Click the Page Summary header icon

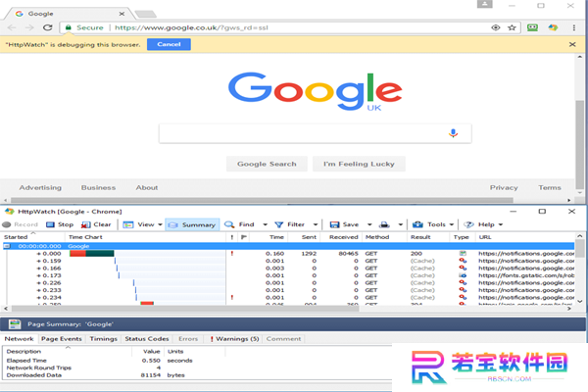(x=15, y=324)
